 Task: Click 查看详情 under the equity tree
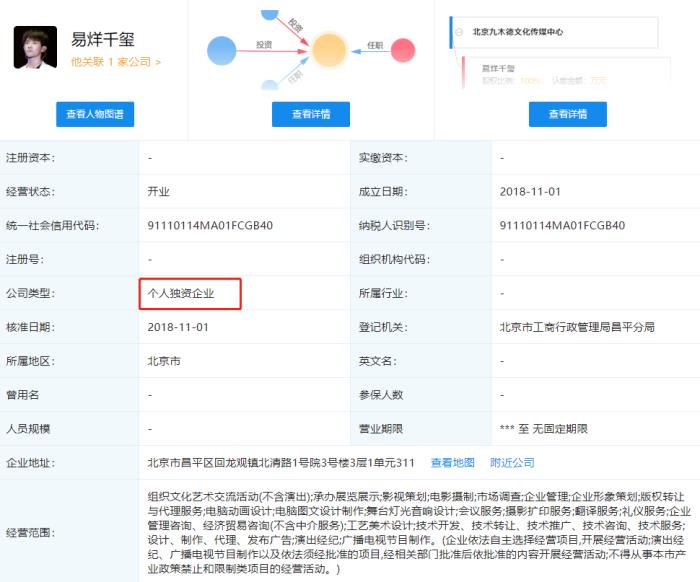567,115
